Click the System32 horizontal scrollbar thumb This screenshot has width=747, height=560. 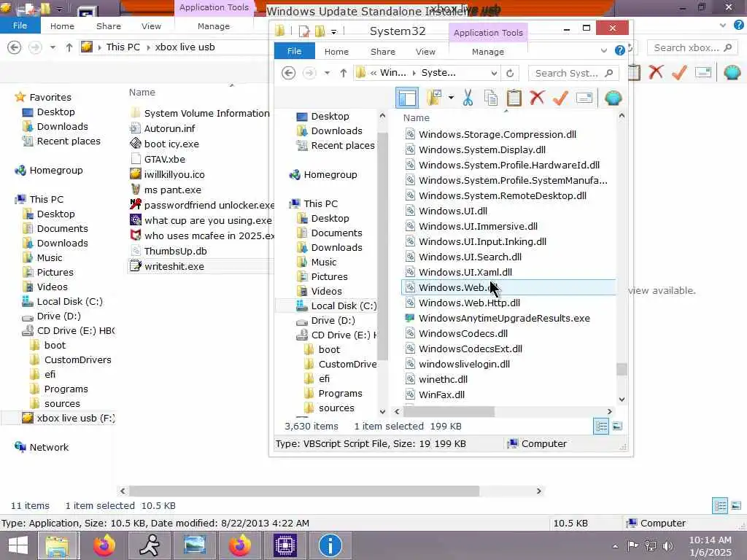pos(449,411)
